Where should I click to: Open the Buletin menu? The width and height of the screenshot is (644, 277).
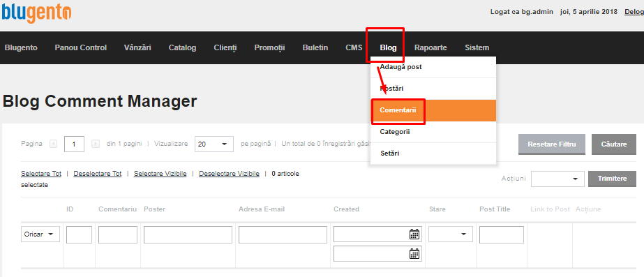(x=315, y=47)
